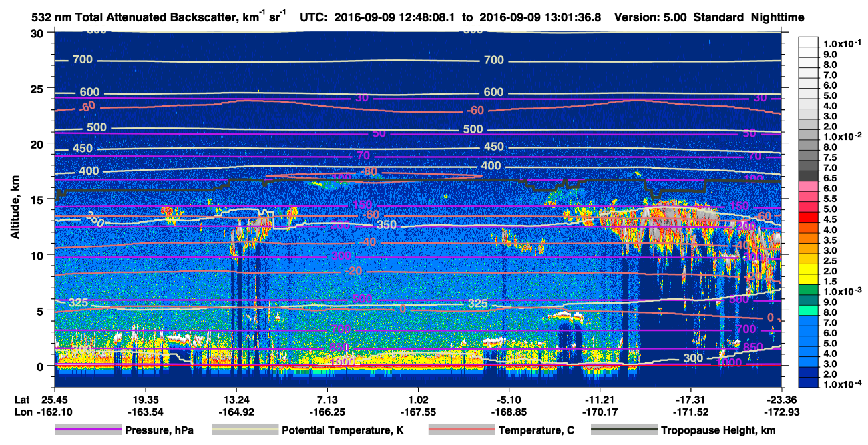
Task: Click the white "600" contour label in plot center
Action: 493,93
